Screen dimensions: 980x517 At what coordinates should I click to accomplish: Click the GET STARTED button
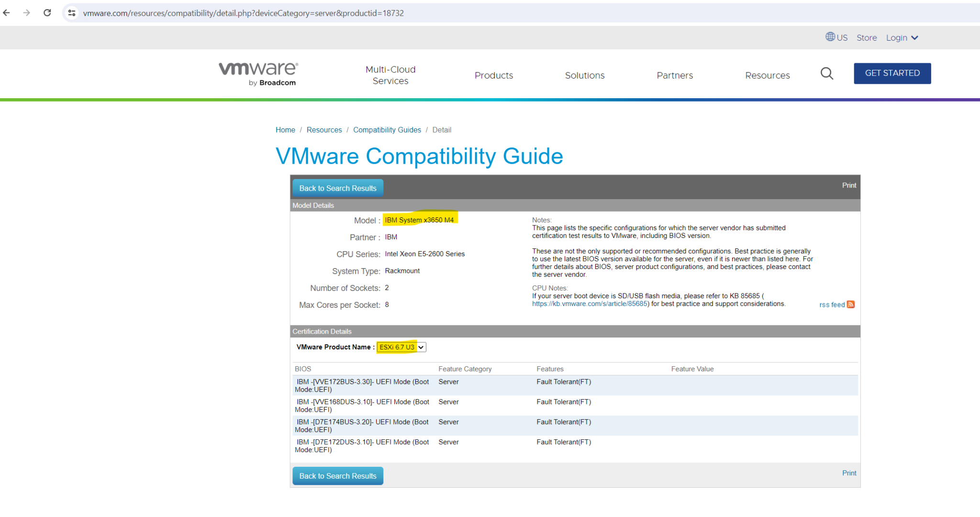(x=892, y=73)
